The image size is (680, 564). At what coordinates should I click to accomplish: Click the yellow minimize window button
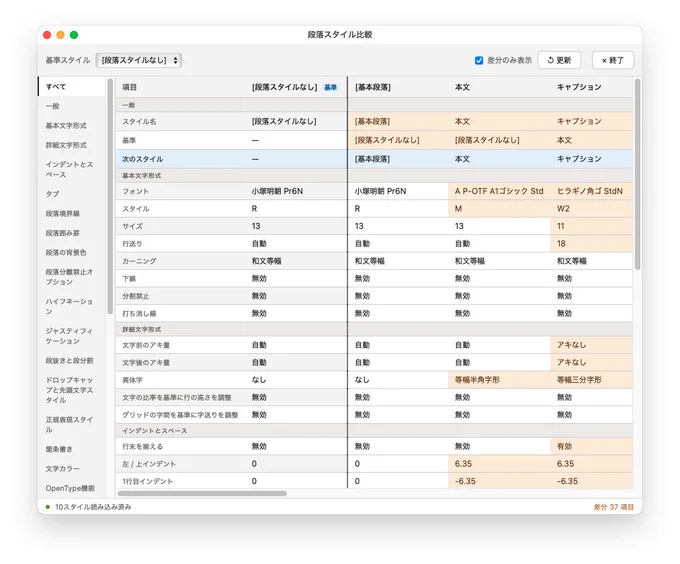[61, 35]
